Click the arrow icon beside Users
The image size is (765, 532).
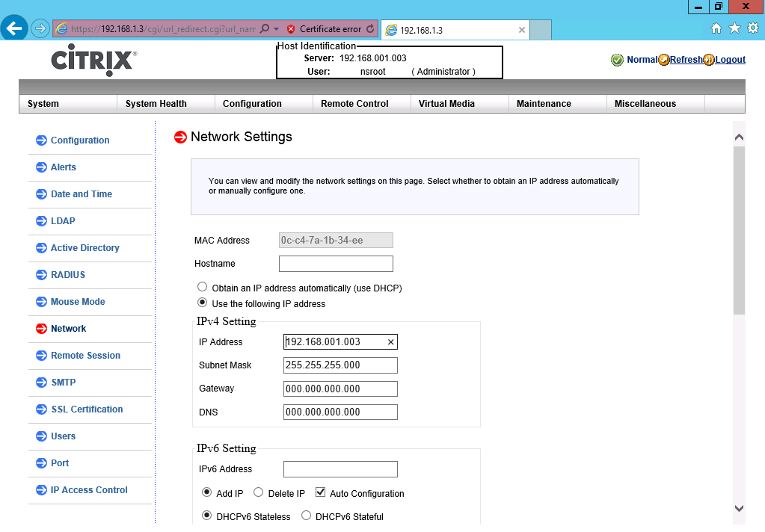tap(41, 436)
